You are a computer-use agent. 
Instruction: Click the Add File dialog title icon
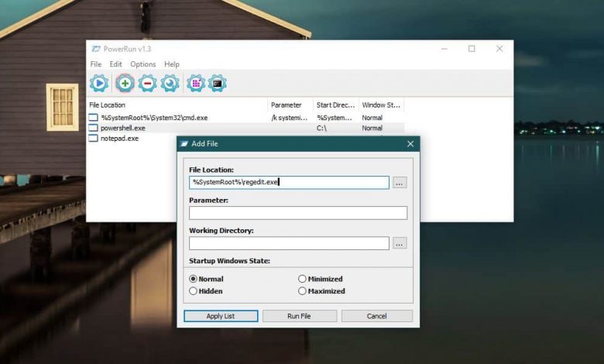click(184, 144)
